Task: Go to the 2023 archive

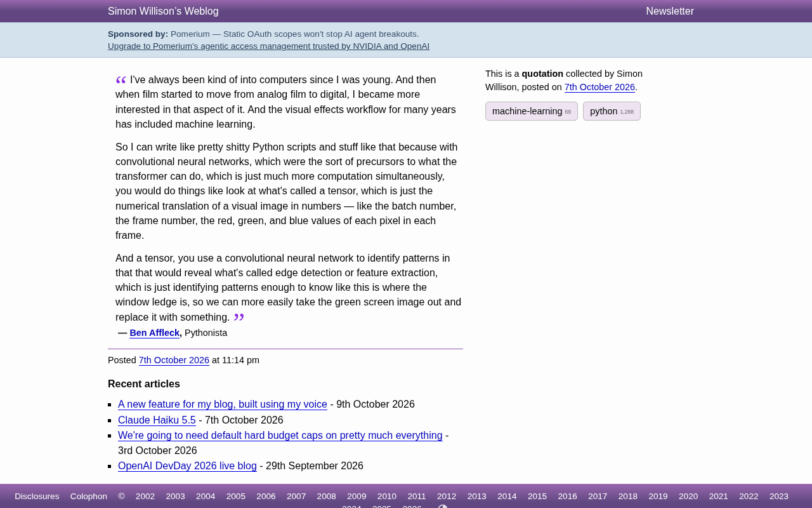Action: (x=779, y=496)
